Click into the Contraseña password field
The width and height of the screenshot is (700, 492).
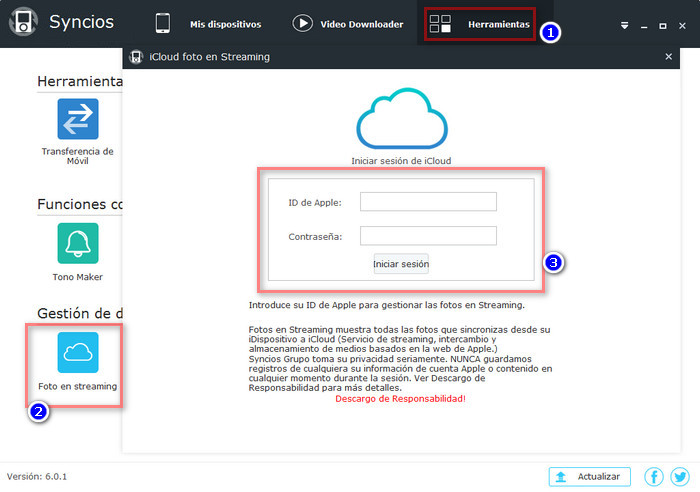(x=428, y=236)
